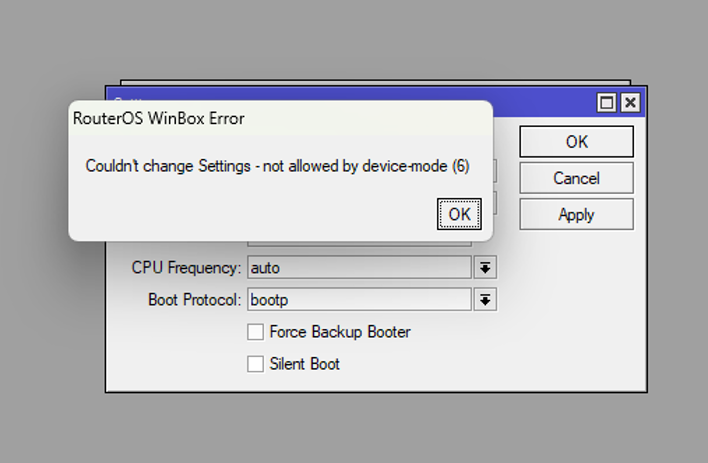Viewport: 708px width, 463px height.
Task: Cancel the Settings window changes
Action: [x=576, y=178]
